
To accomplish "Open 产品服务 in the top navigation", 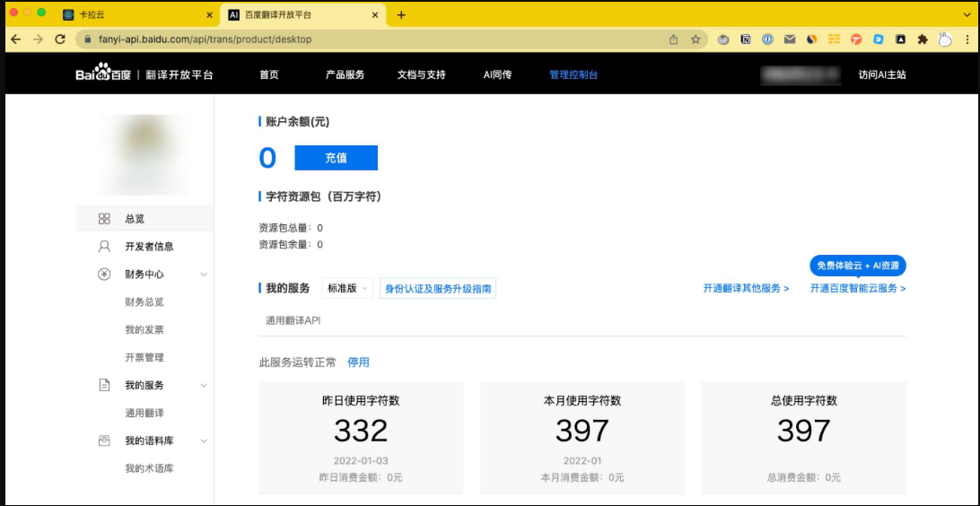I will (345, 74).
